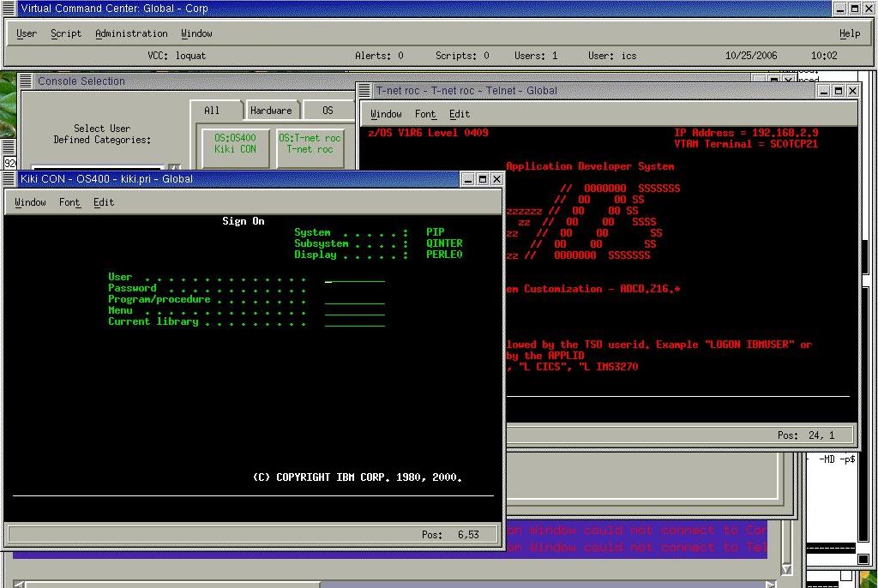The height and width of the screenshot is (588, 878).
Task: Click the "(C) COPYRIGHT IBM CORP. 1980, 2000." line
Action: [358, 477]
